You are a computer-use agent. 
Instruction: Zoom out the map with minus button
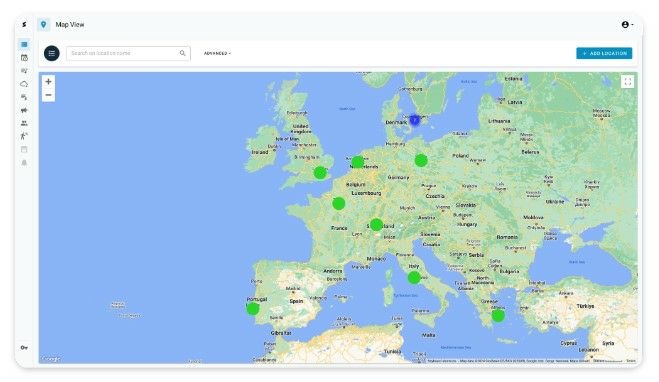tap(48, 95)
